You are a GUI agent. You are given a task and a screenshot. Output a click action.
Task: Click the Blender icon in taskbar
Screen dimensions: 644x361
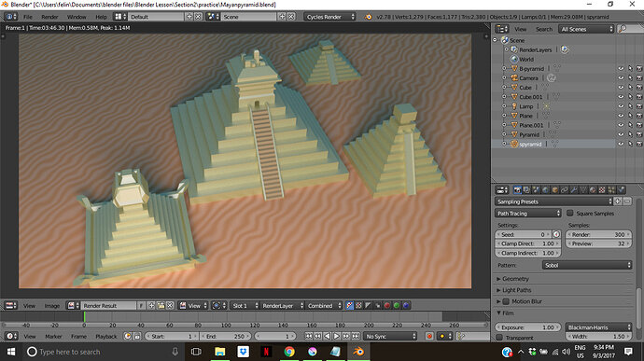(x=358, y=352)
